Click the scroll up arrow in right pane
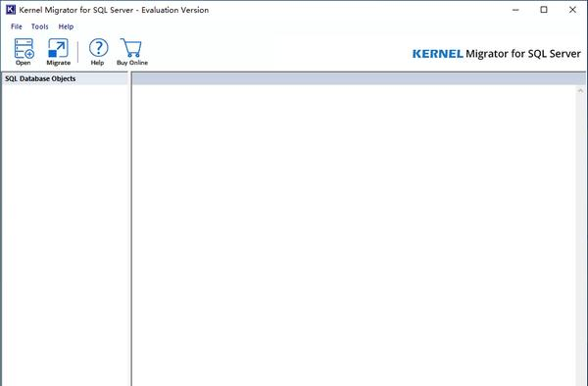Screen dimensions: 588x386 pyautogui.click(x=580, y=90)
